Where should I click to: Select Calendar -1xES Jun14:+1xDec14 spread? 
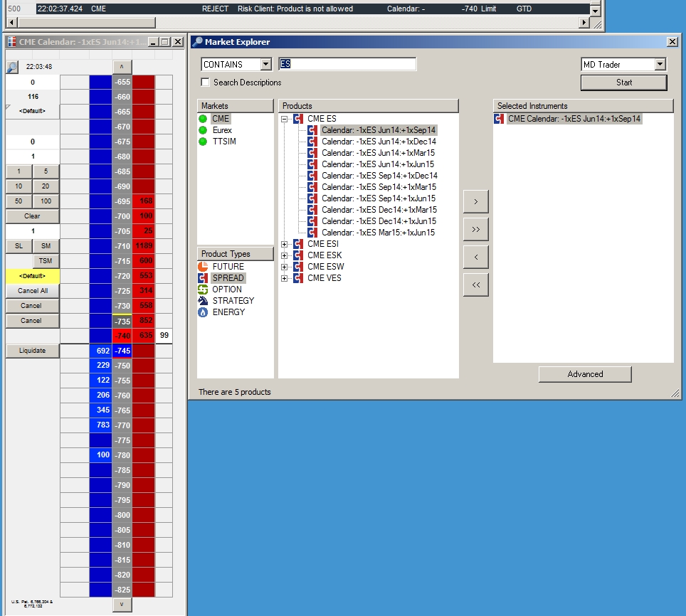pos(379,142)
